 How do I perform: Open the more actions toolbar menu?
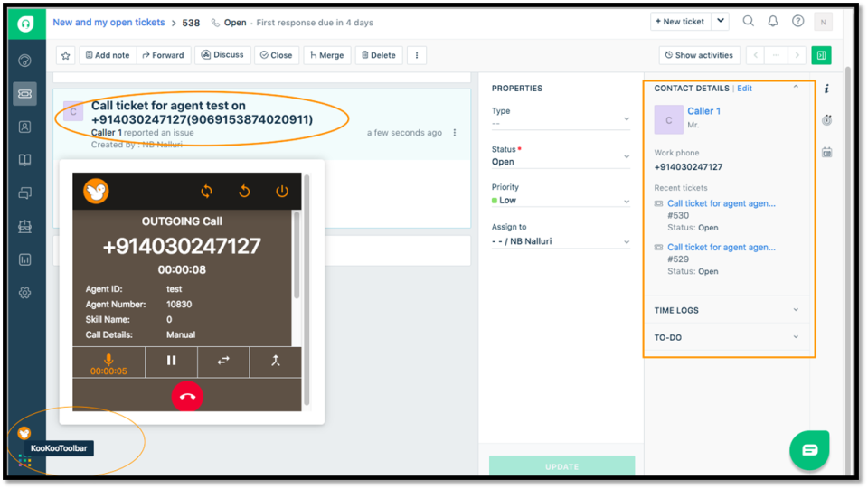coord(417,55)
